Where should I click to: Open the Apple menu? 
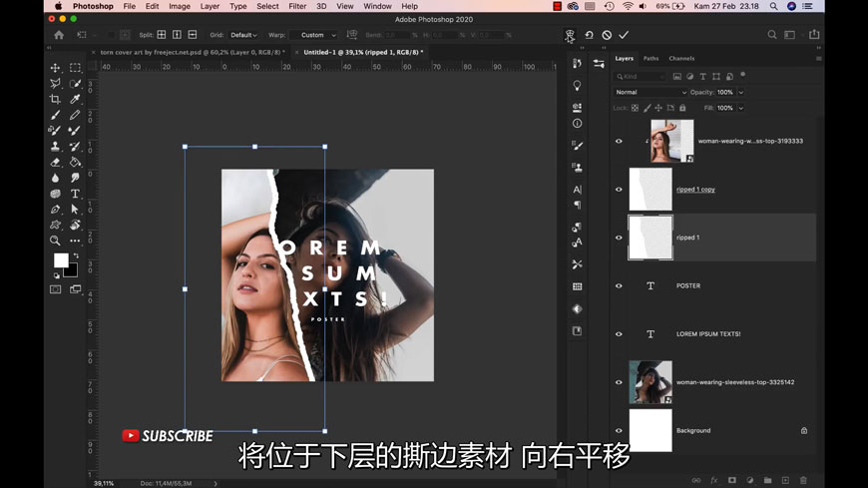click(58, 6)
